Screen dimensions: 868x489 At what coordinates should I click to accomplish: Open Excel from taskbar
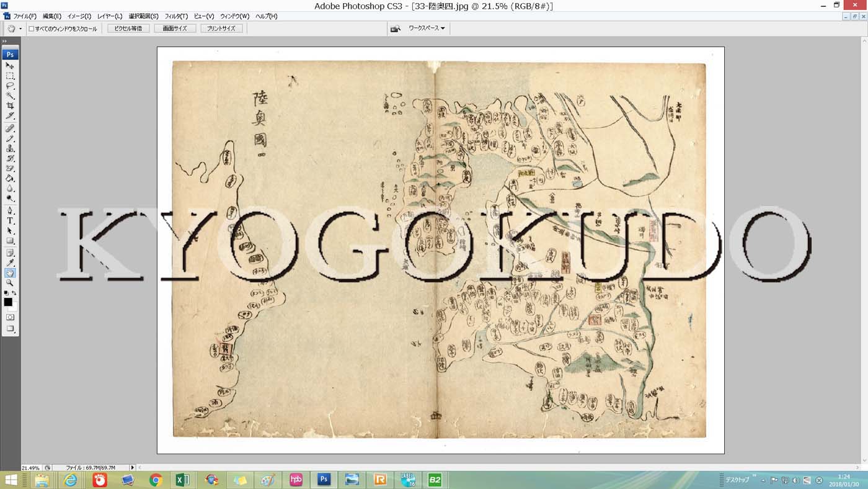pyautogui.click(x=183, y=480)
